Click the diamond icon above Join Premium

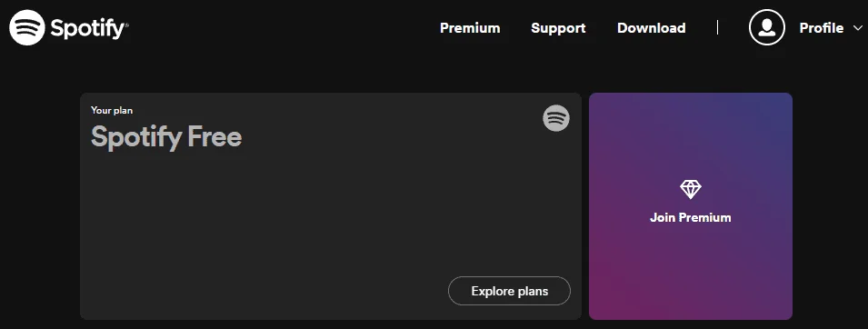click(690, 190)
